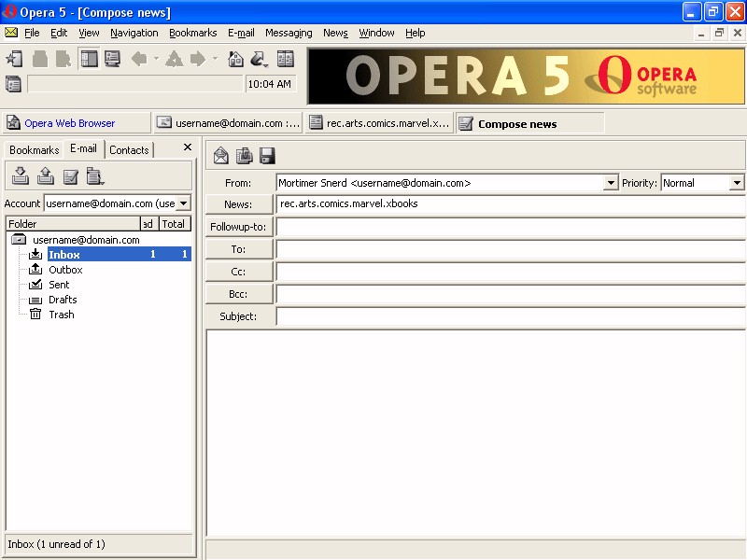747x560 pixels.
Task: Click the Compose message icon in panel
Action: pos(71,176)
